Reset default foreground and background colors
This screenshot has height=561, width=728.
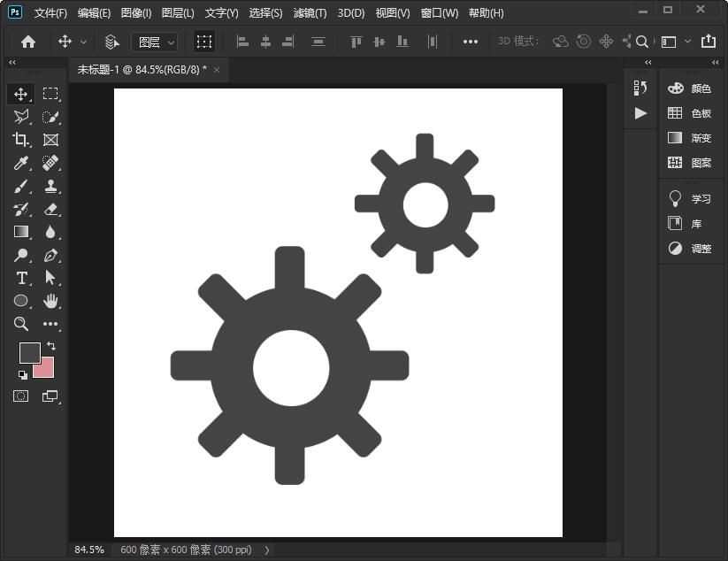coord(22,374)
